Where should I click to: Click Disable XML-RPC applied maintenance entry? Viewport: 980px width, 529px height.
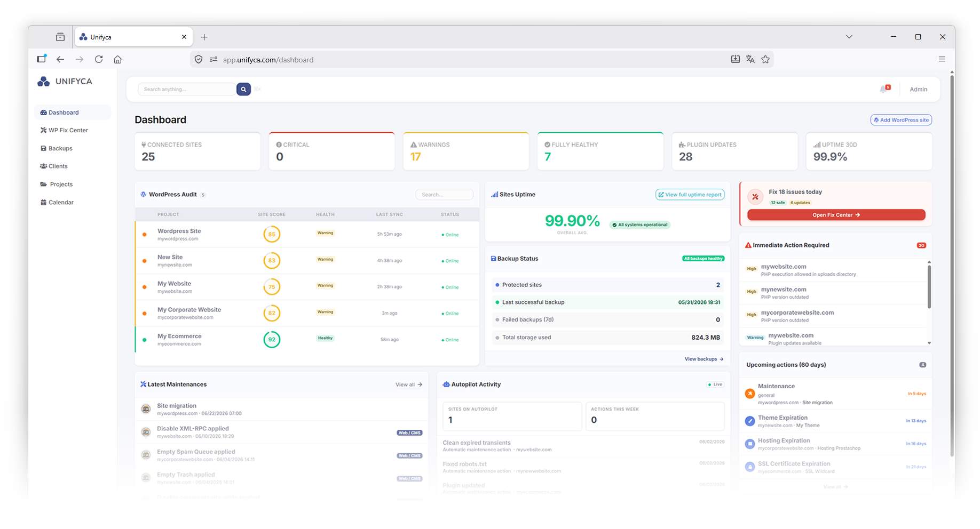[x=282, y=432]
